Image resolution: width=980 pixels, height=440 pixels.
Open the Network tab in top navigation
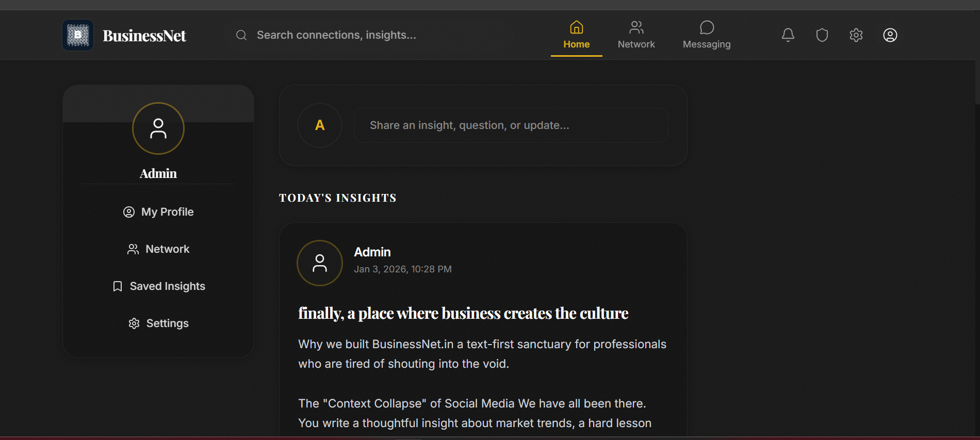[636, 35]
